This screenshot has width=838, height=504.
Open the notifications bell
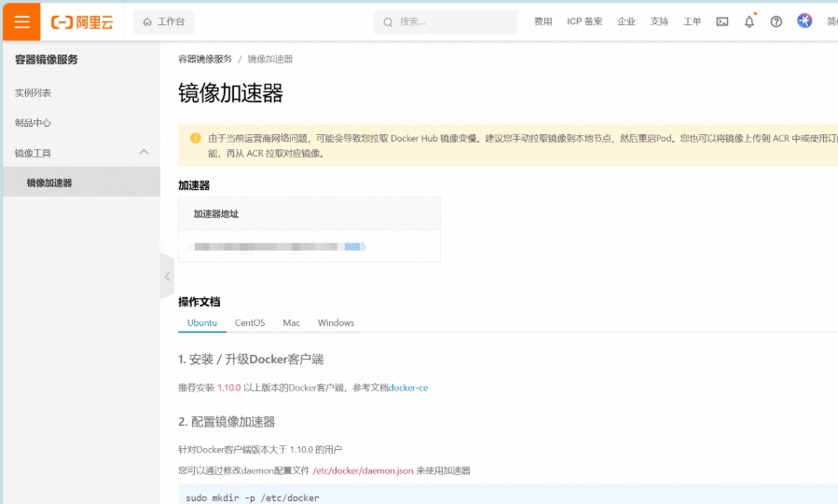[749, 21]
